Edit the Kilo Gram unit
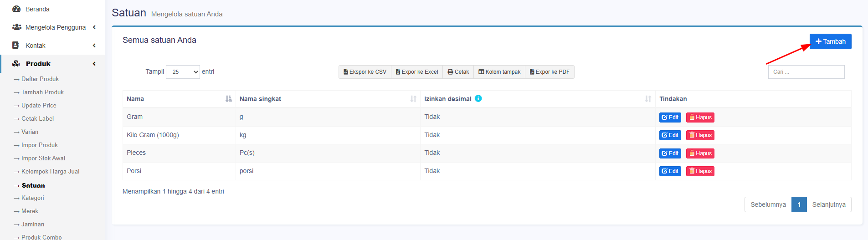 [670, 135]
